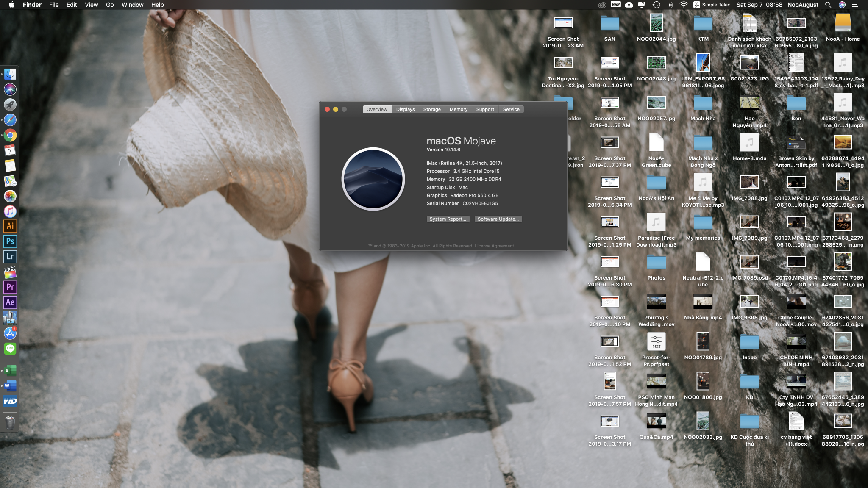The width and height of the screenshot is (868, 488).
Task: Click the Spotlight search magnifier icon
Action: click(x=828, y=5)
